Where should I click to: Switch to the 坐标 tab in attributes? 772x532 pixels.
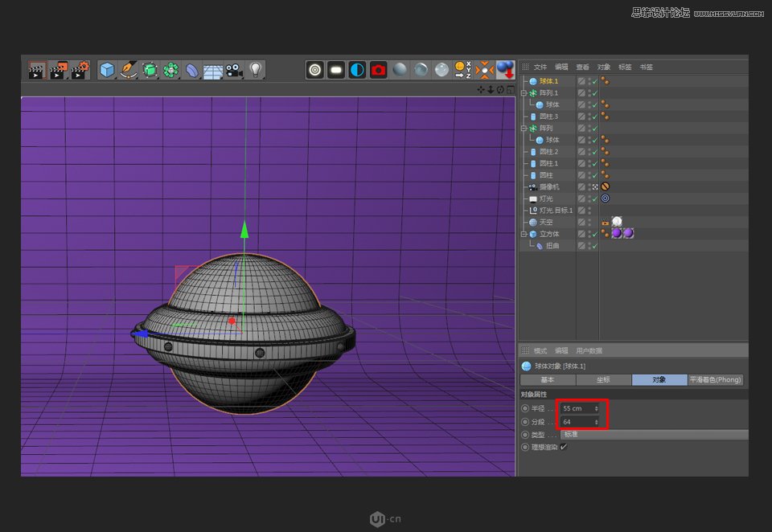[x=604, y=379]
